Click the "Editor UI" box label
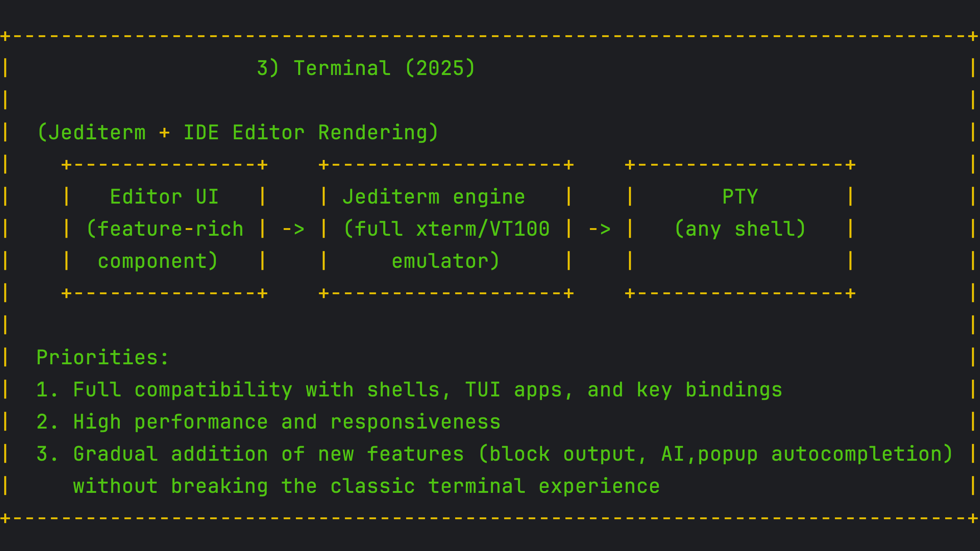980x551 pixels. click(x=164, y=197)
